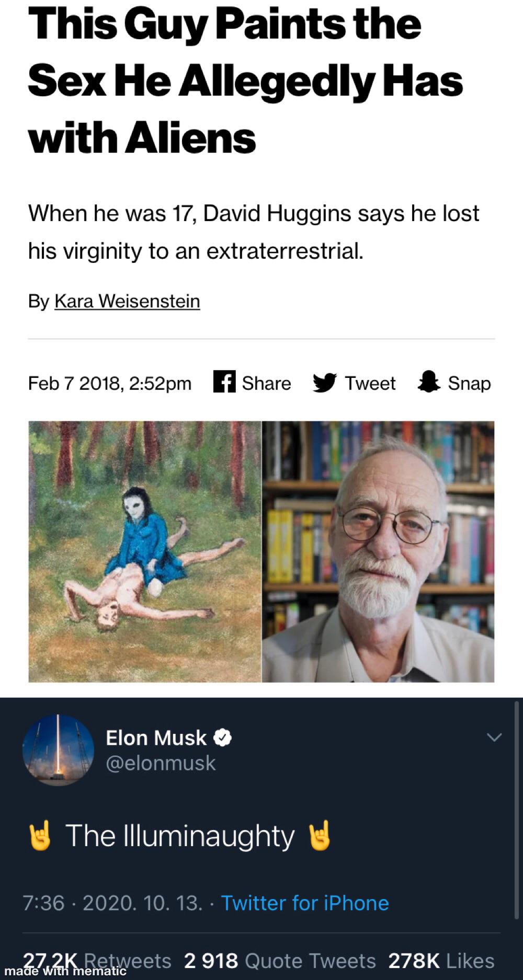
Task: Click the Facebook share icon
Action: (224, 382)
